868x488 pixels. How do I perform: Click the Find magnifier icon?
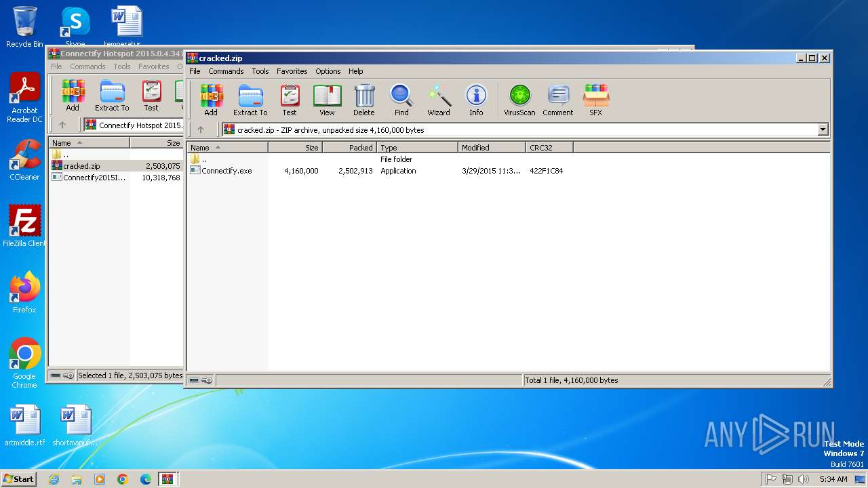pyautogui.click(x=401, y=100)
